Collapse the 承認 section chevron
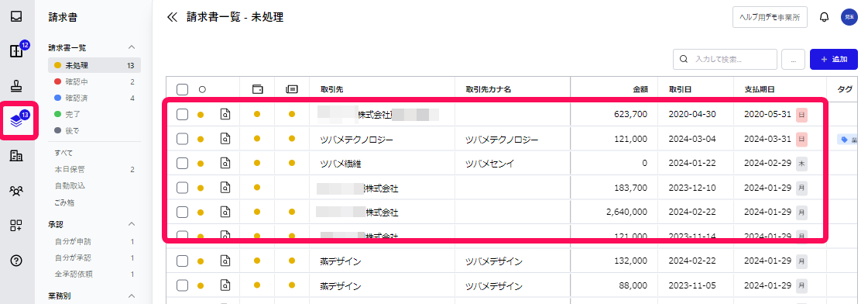The image size is (868, 304). point(132,224)
